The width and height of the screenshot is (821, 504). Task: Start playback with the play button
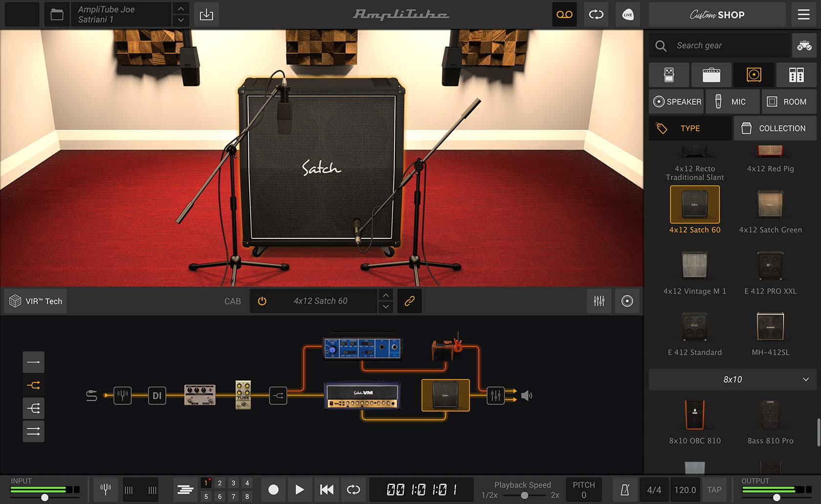click(300, 489)
